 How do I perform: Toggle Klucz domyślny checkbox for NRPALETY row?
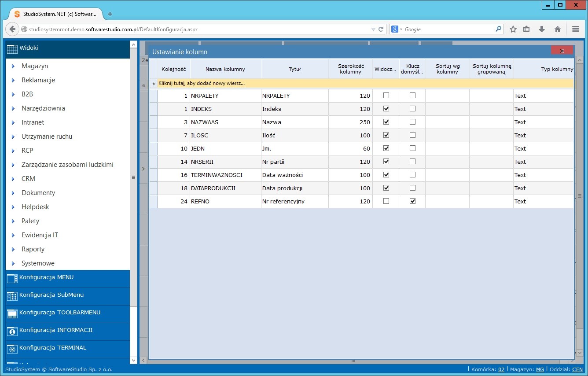click(x=412, y=96)
